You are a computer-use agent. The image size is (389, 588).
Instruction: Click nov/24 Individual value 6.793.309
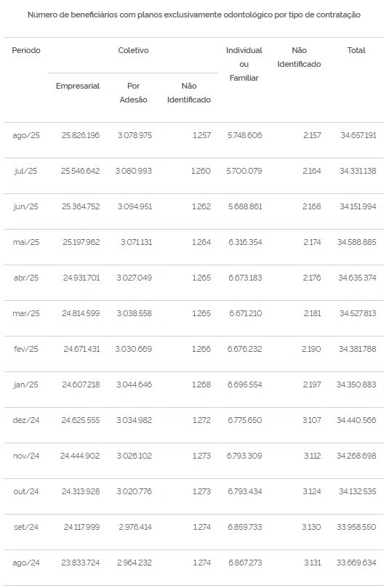pos(244,456)
